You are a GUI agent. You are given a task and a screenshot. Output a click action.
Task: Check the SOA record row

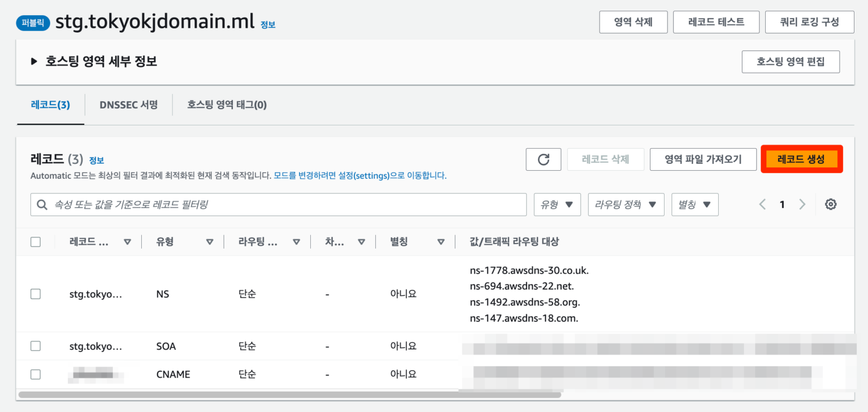click(x=36, y=346)
